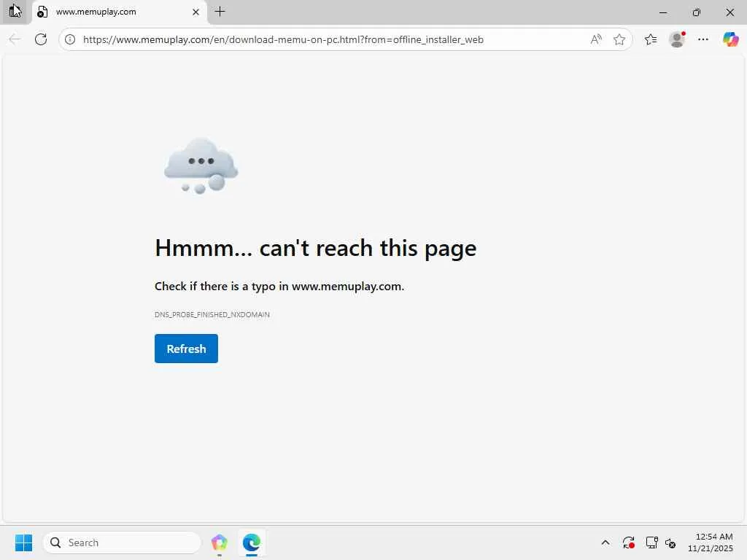
Task: Open the tab actions menu icon
Action: 15,12
